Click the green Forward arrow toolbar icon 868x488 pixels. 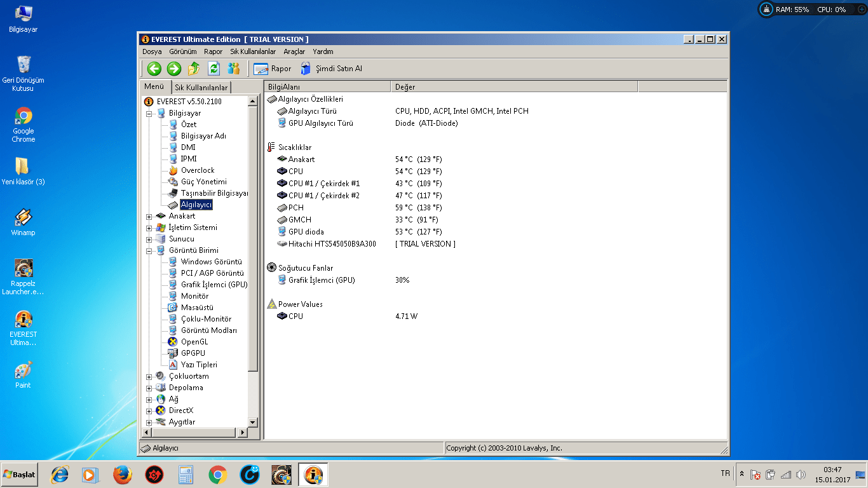coord(174,69)
